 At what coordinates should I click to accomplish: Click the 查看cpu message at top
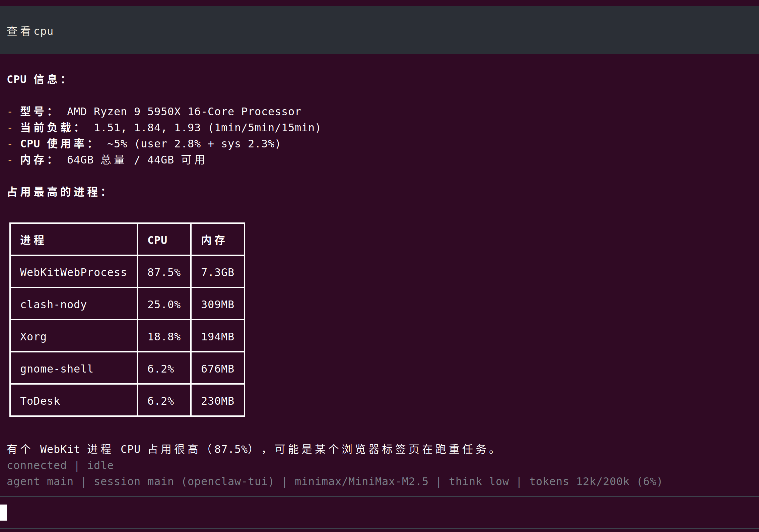[29, 31]
